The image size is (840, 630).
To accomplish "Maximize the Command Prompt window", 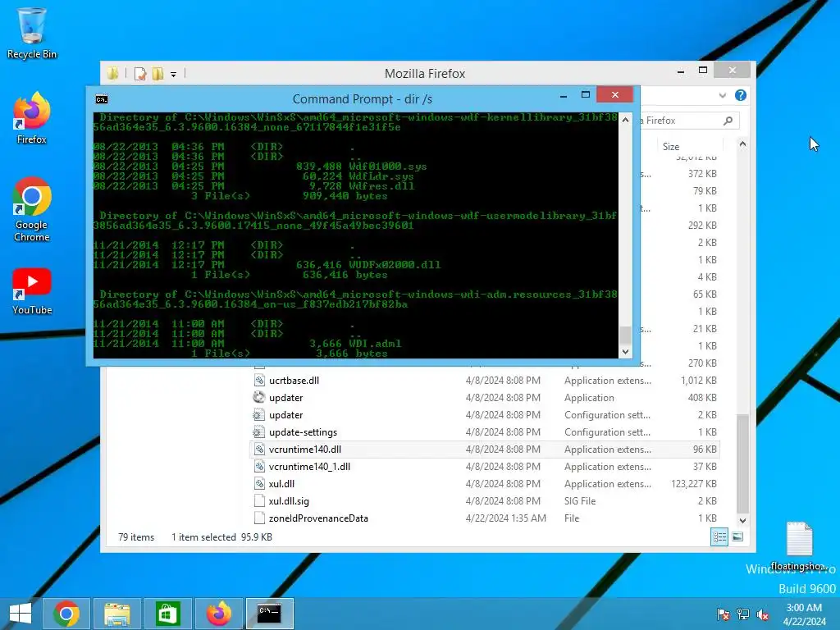I will [586, 95].
